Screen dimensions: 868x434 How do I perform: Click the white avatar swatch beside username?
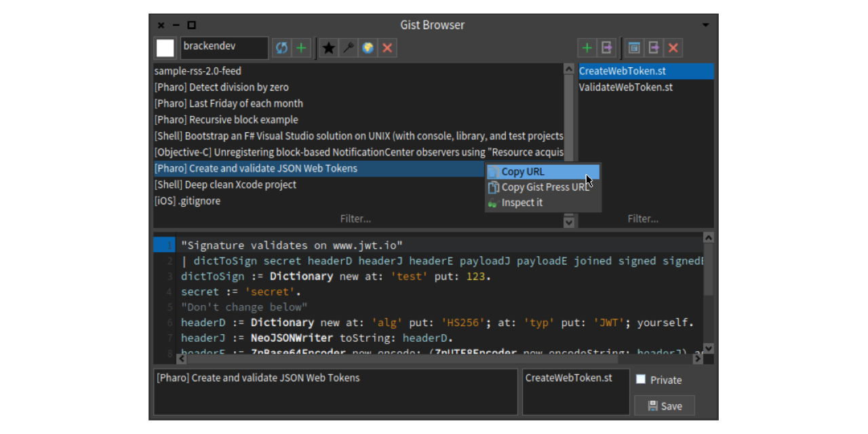(165, 48)
